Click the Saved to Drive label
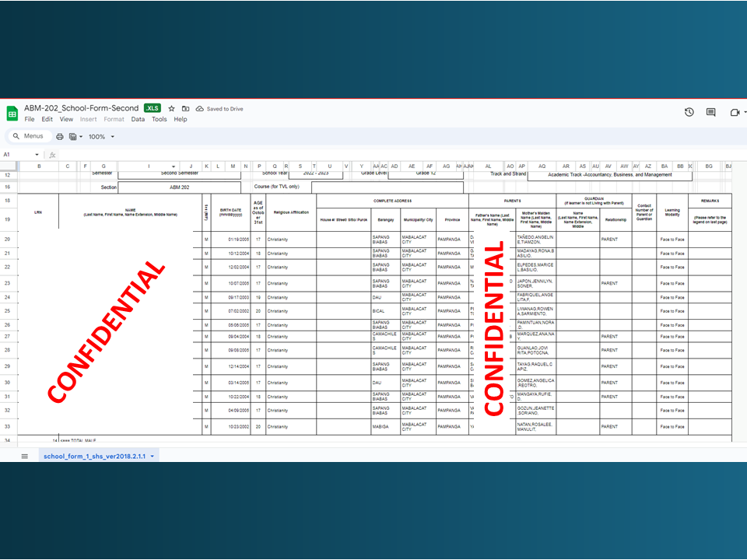The image size is (747, 560). (225, 109)
